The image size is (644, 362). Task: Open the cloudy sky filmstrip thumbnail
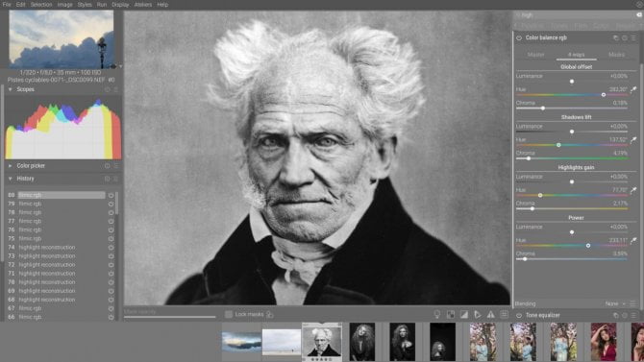[241, 342]
